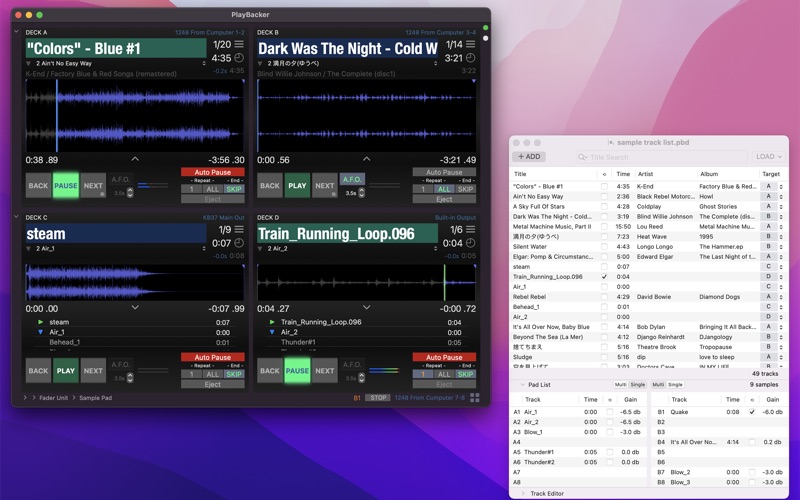This screenshot has width=800, height=500.
Task: Click the clock icon on Deck D
Action: tap(470, 243)
